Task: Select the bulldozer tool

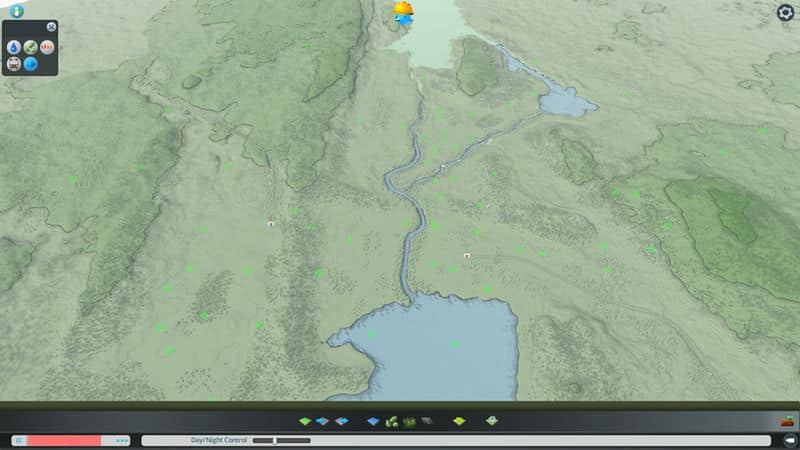Action: (788, 422)
